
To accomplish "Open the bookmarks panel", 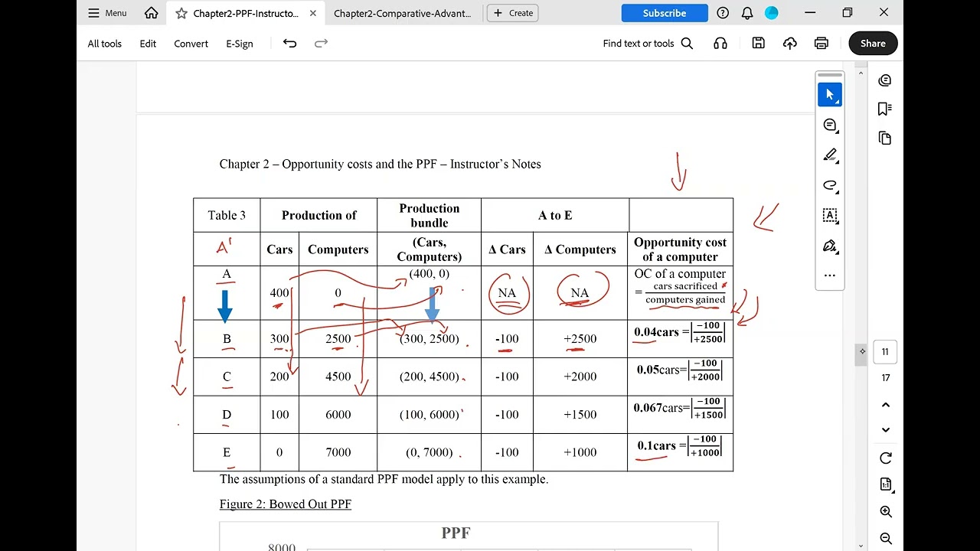I will (885, 109).
